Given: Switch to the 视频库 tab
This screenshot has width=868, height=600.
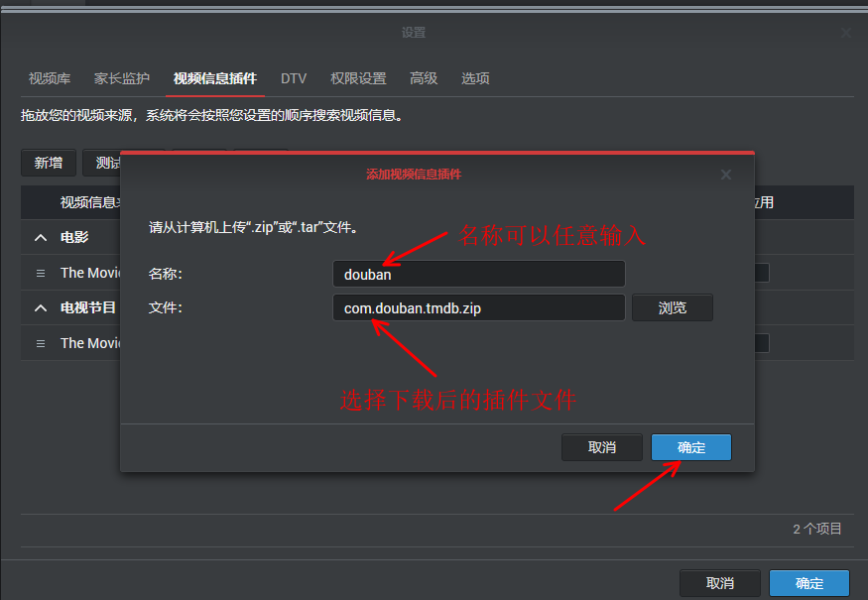Looking at the screenshot, I should tap(50, 78).
